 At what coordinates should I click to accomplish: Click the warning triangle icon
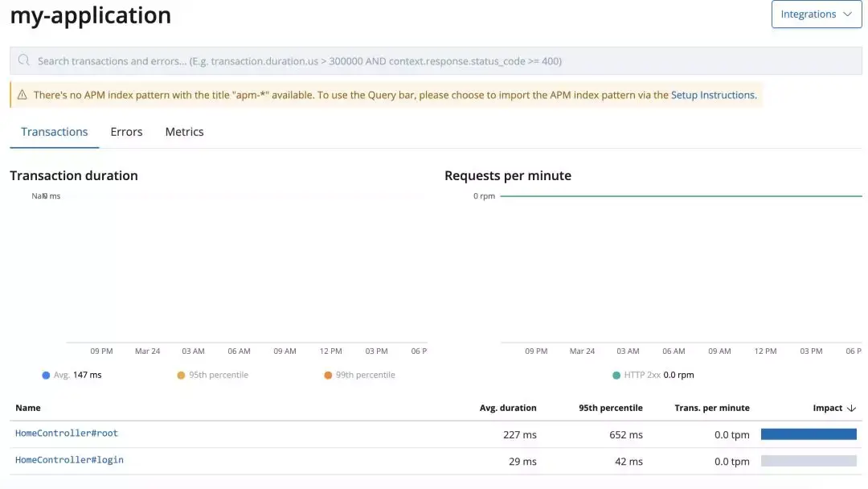(x=22, y=95)
